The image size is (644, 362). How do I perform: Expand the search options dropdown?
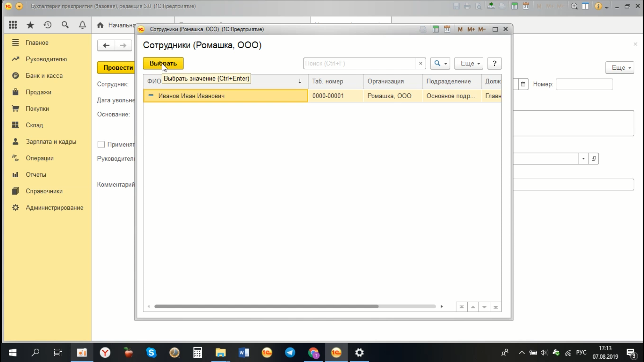pos(440,63)
